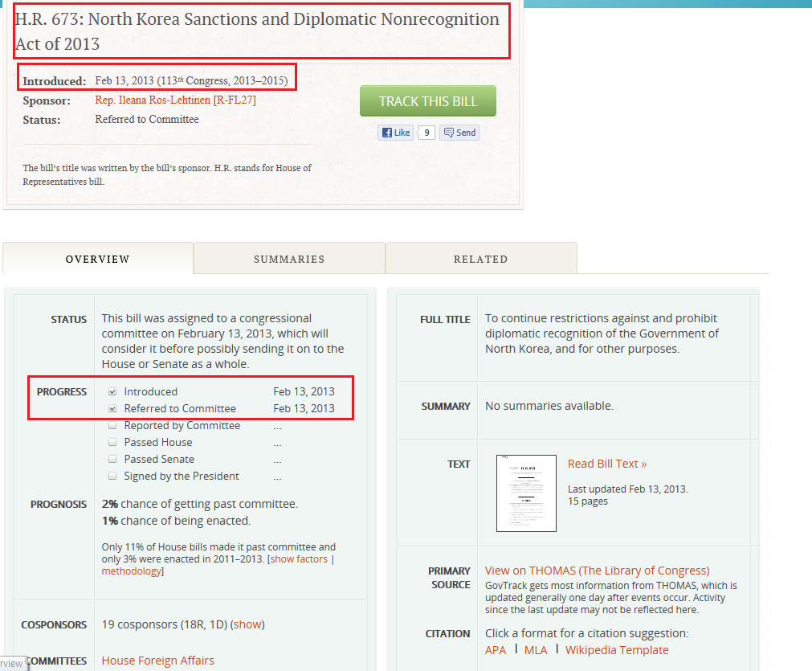
Task: Click the like count box showing 9
Action: coord(426,133)
